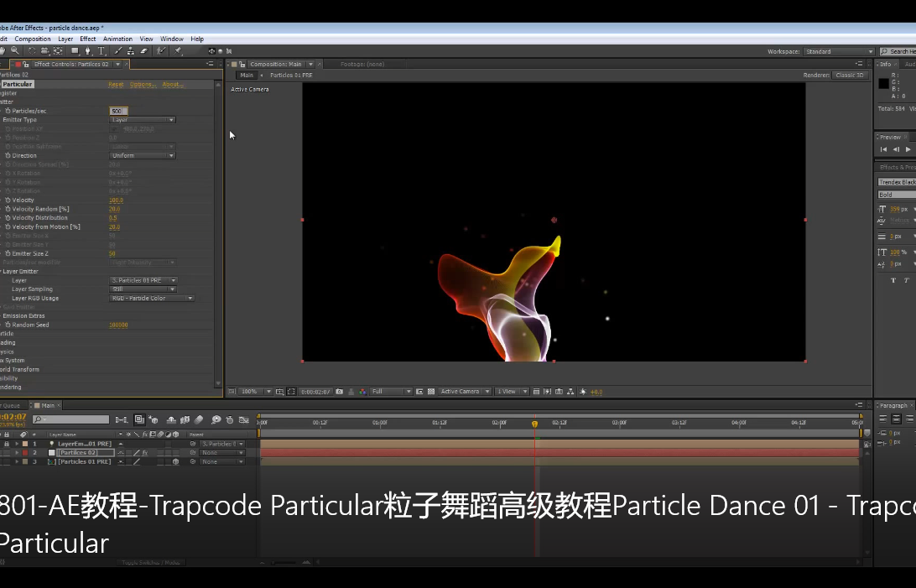Open the Animation menu
This screenshot has width=916, height=588.
click(117, 39)
